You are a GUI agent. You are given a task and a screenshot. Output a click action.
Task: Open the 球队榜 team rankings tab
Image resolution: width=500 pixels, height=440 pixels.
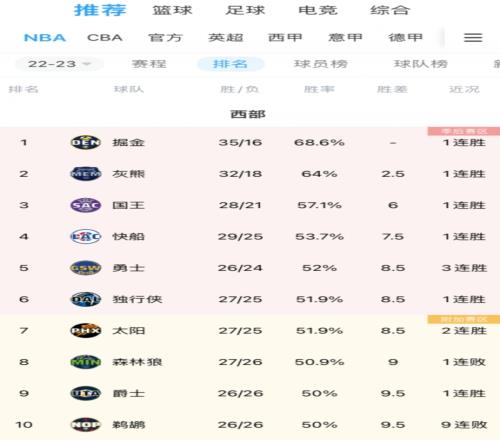(421, 64)
